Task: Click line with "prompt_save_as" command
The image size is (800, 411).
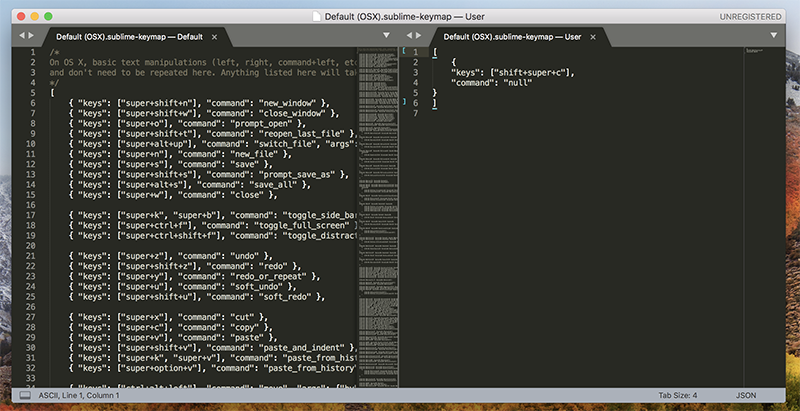Action: point(208,174)
